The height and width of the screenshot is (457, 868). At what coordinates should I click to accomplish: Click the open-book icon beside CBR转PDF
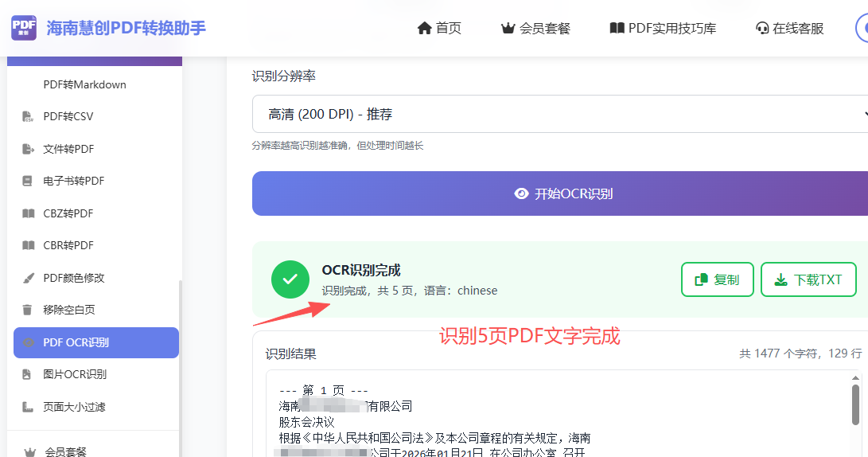[28, 245]
